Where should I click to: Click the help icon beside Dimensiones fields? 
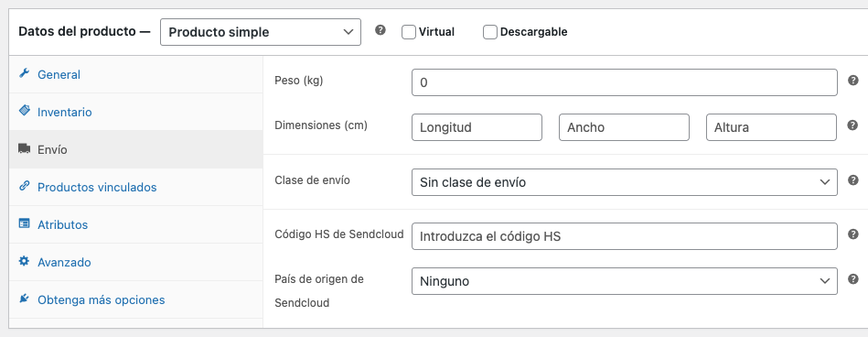point(853,125)
